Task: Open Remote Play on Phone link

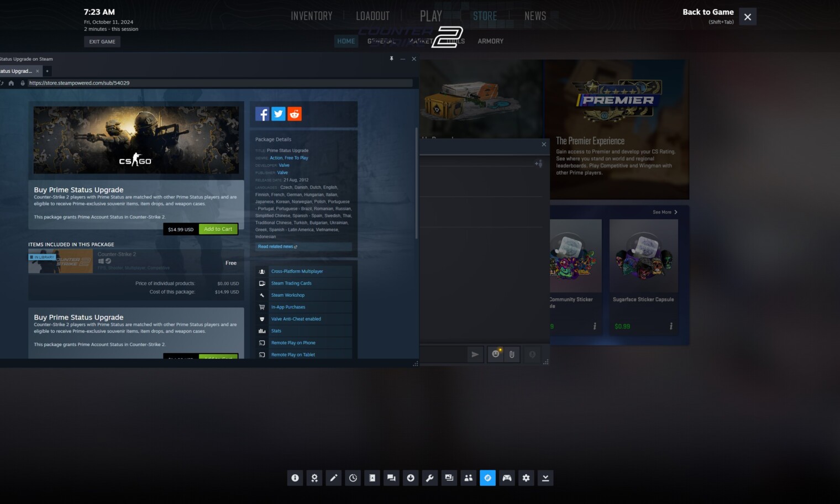Action: click(x=293, y=343)
